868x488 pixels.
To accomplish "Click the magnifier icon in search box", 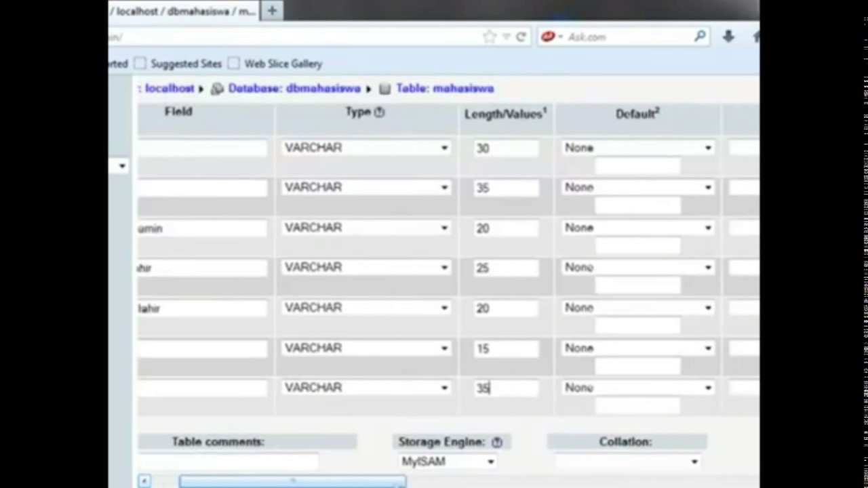I will tap(700, 37).
